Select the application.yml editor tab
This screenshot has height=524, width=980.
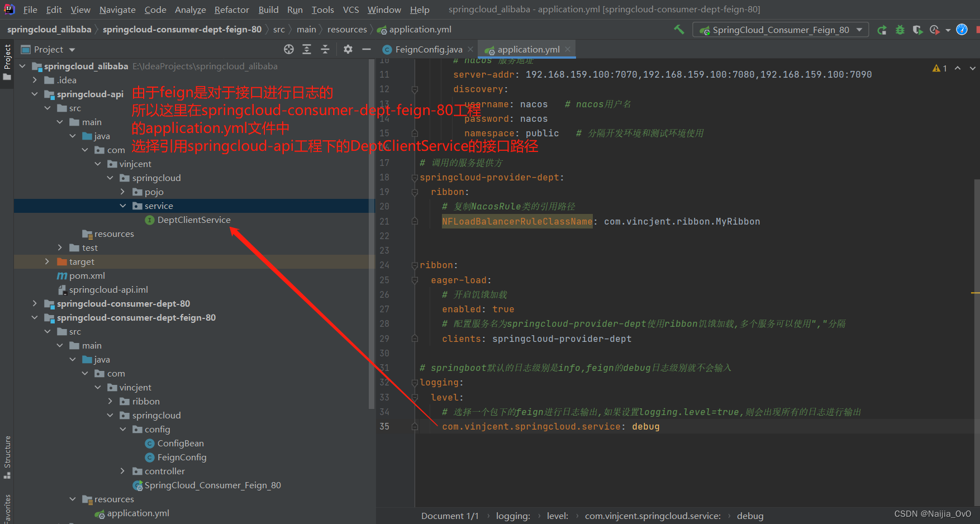(x=528, y=49)
